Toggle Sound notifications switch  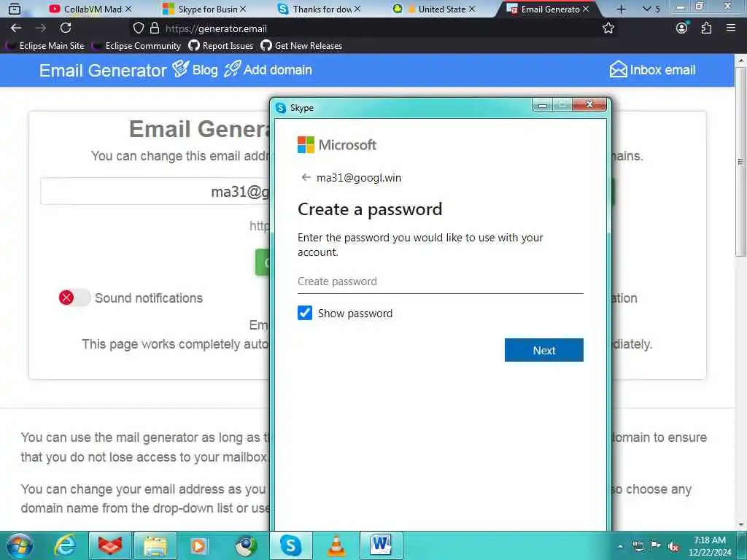[74, 297]
